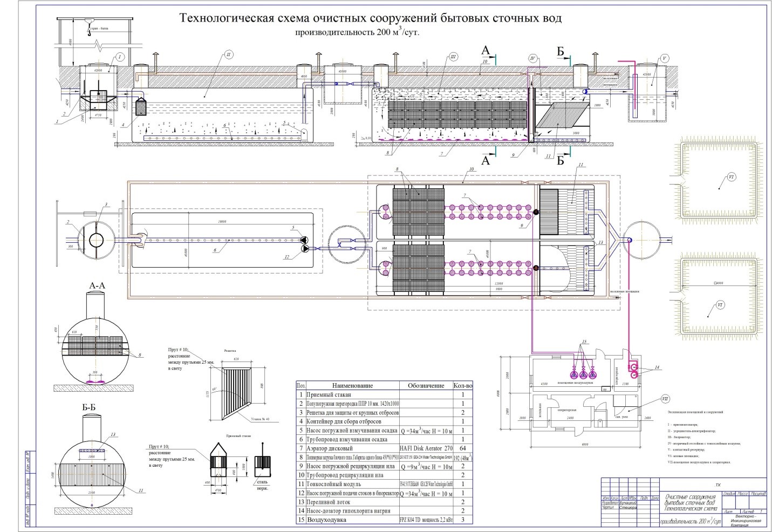Click 'HAFI Disk Aerator 270' designation cell
Image resolution: width=772 pixels, height=532 pixels.
click(426, 448)
